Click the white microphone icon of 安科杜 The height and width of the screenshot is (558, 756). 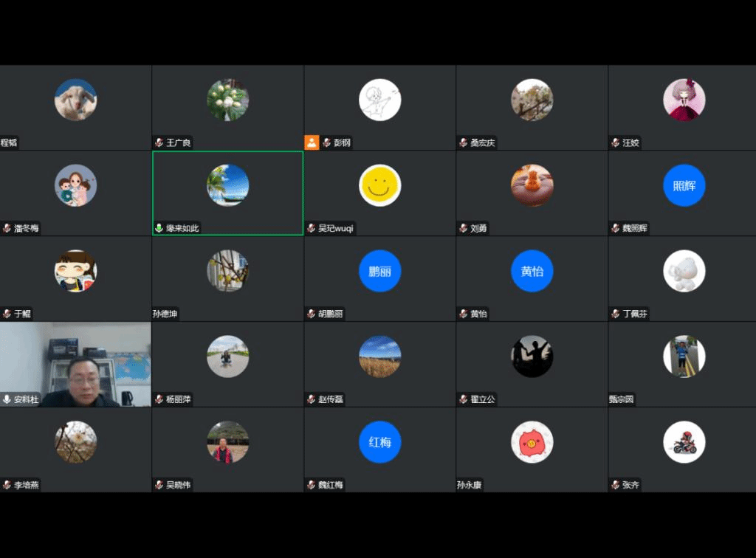point(7,399)
